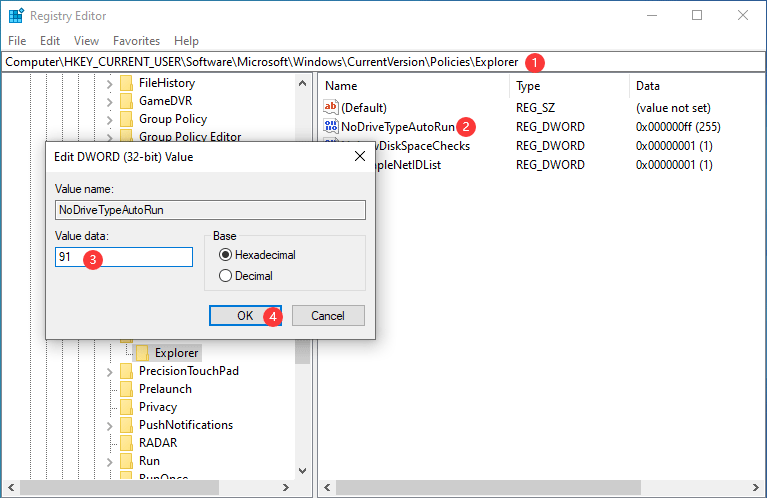
Task: Select the RADAR key label
Action: (x=158, y=443)
